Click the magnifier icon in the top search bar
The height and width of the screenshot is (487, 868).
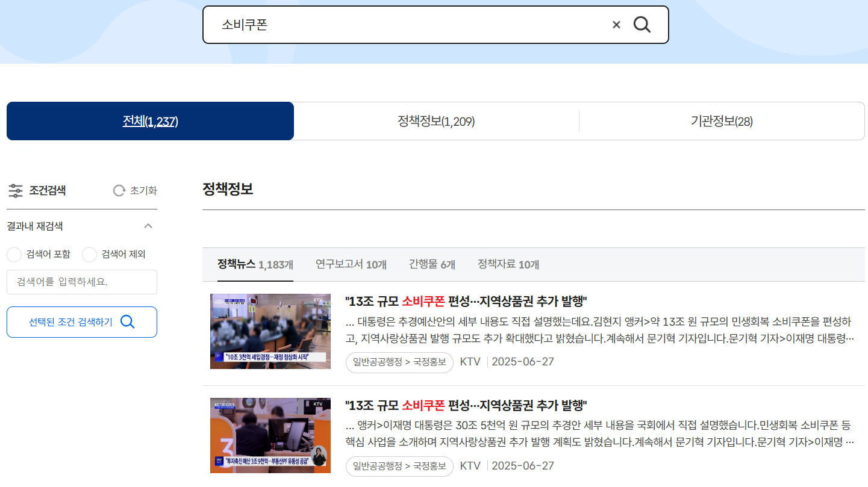point(642,25)
